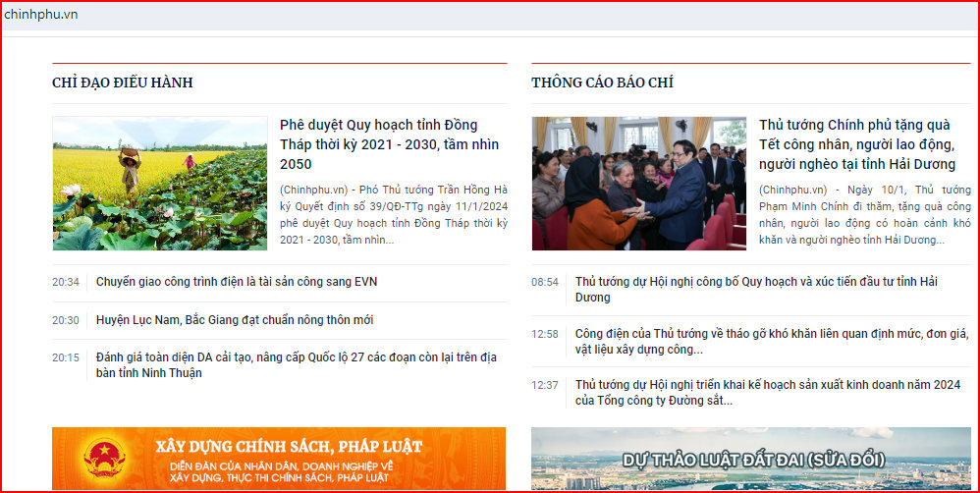Click the Hải Dương article summary text
Screen dimensions: 980x493
tap(865, 215)
